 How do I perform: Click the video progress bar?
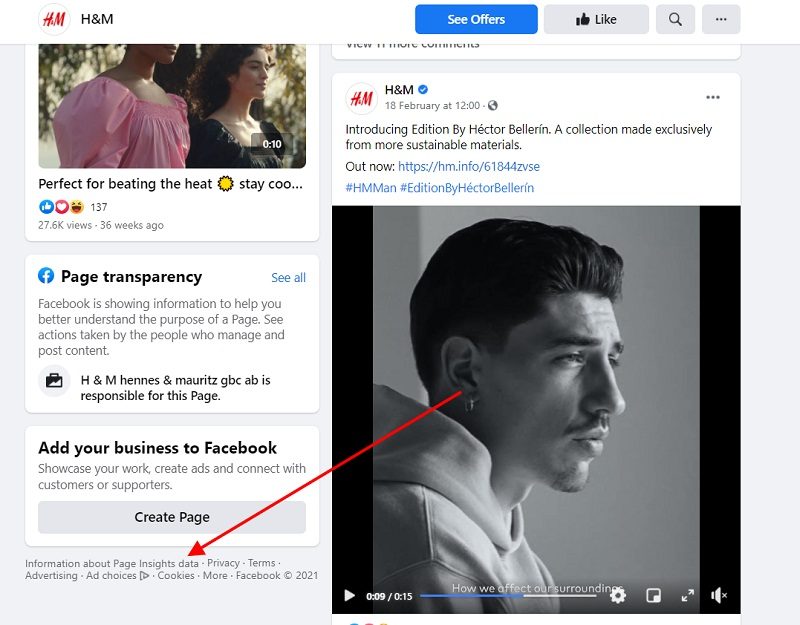tap(508, 595)
